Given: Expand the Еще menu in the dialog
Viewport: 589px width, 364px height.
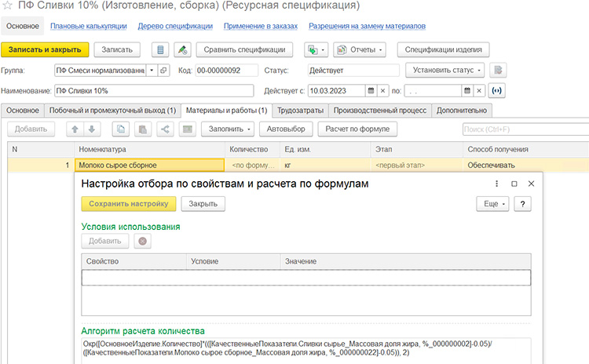Looking at the screenshot, I should coord(493,204).
